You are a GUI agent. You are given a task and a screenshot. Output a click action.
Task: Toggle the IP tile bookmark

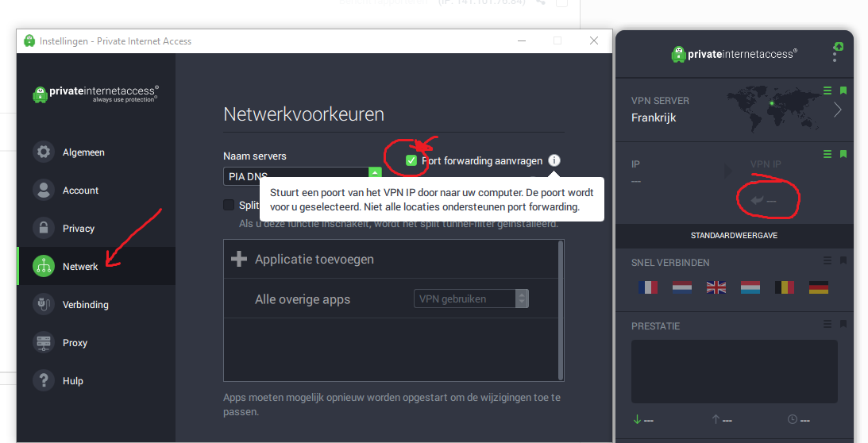[x=843, y=154]
